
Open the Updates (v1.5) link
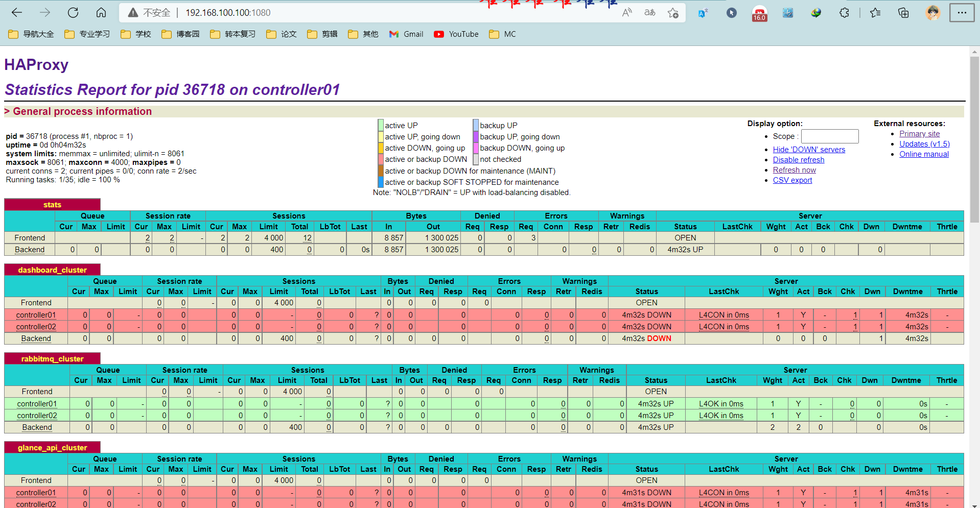click(x=925, y=144)
